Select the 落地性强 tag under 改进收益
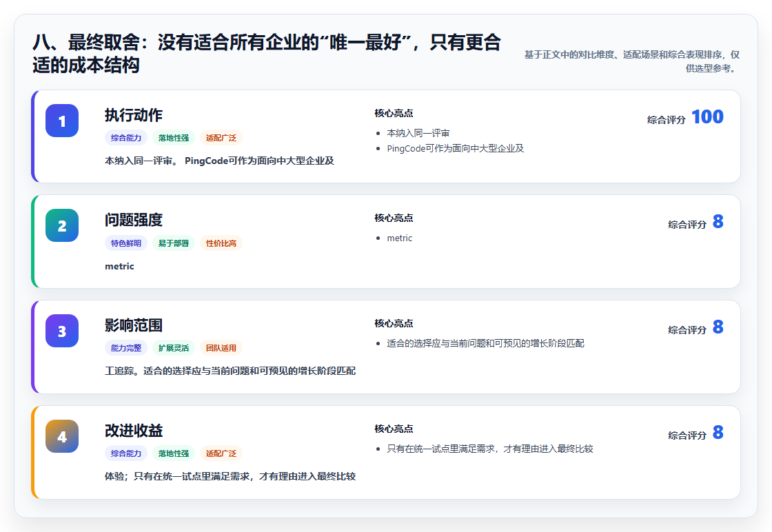The width and height of the screenshot is (772, 532). click(x=174, y=453)
